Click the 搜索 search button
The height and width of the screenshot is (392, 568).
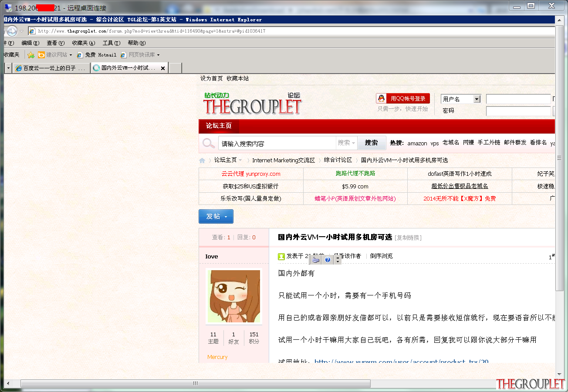coord(372,143)
